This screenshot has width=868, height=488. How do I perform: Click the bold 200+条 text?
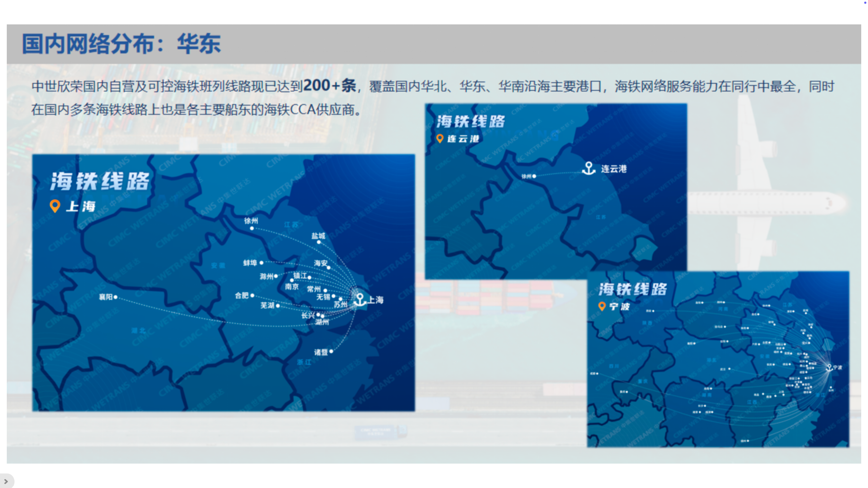[329, 85]
